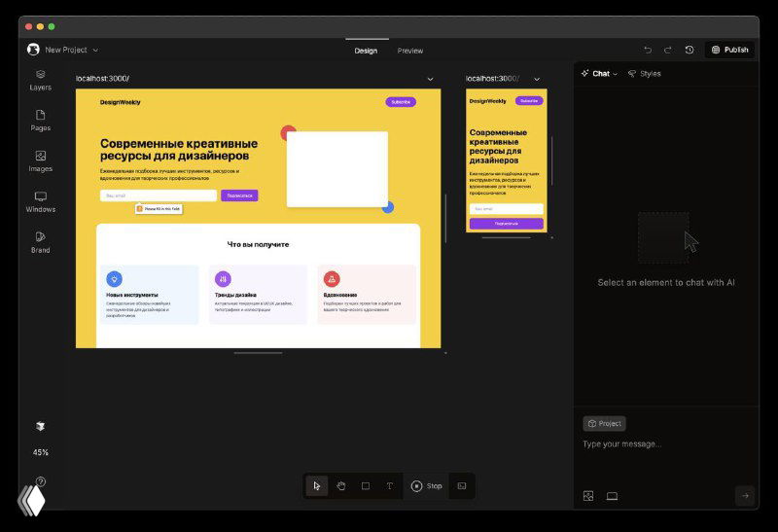Stop the running project
This screenshot has width=778, height=532.
click(426, 486)
